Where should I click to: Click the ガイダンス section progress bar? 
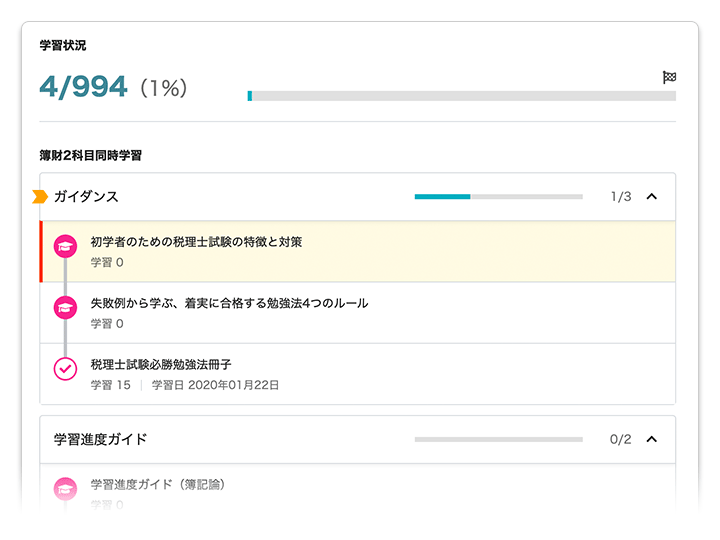pyautogui.click(x=498, y=197)
